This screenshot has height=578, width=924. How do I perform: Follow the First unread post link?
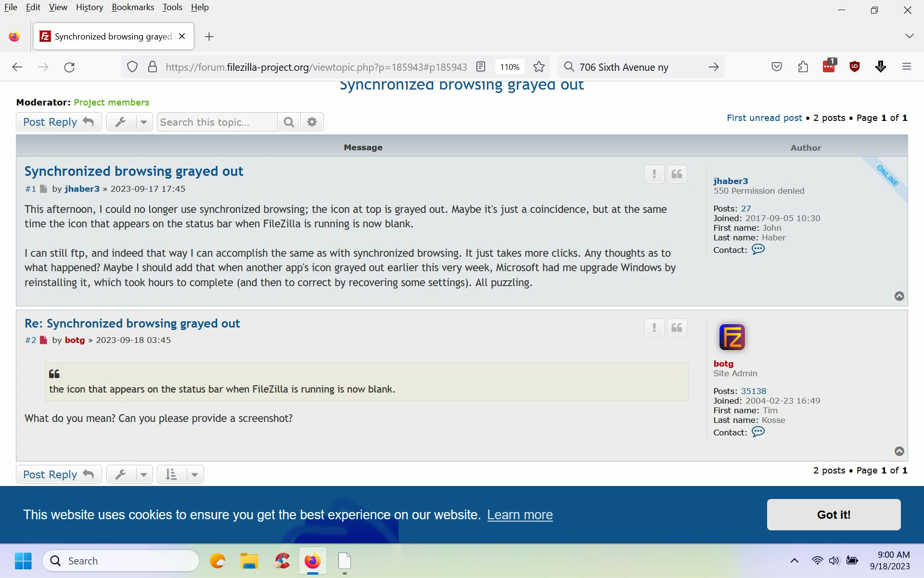click(x=764, y=118)
